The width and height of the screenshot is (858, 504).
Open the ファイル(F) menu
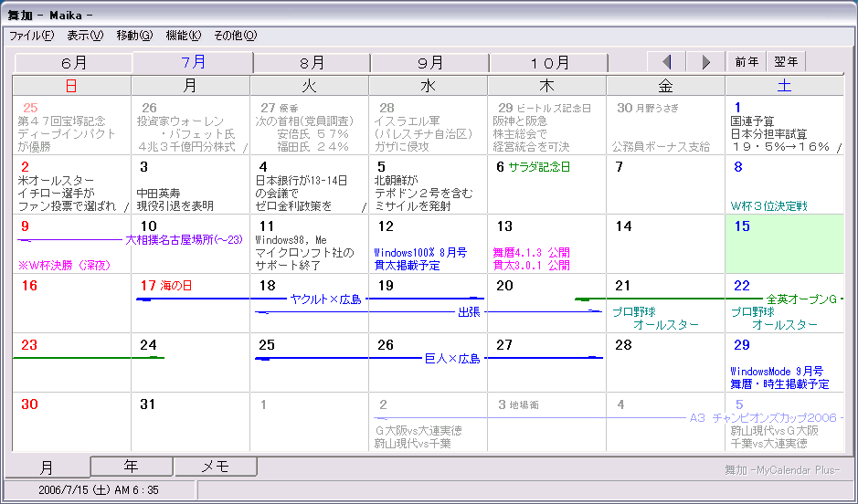(x=32, y=36)
